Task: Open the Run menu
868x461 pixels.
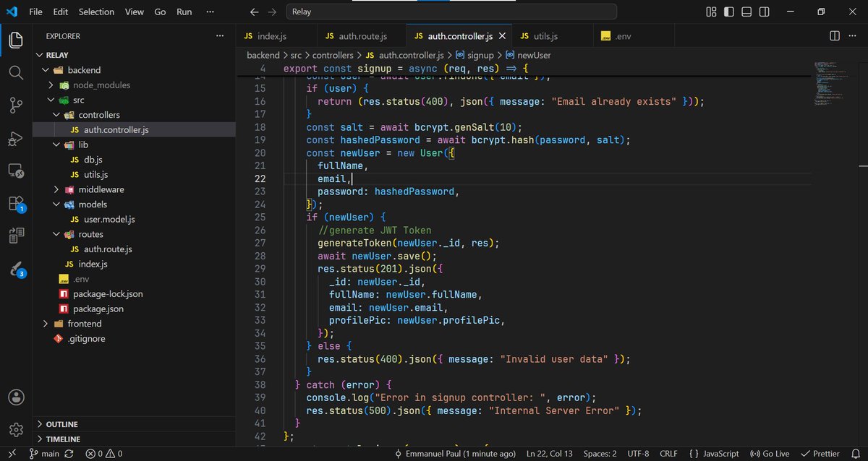Action: click(184, 12)
